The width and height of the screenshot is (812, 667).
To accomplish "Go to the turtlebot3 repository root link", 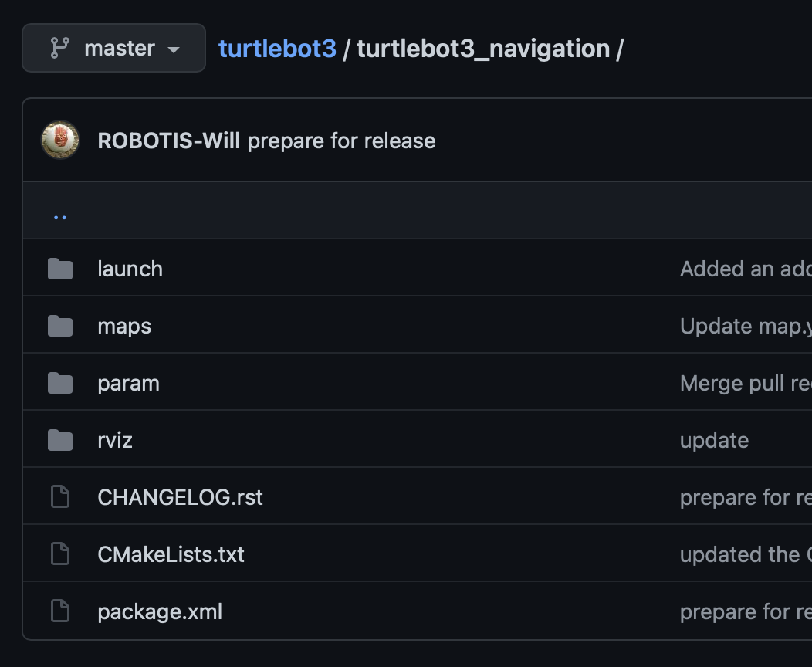I will (x=277, y=49).
